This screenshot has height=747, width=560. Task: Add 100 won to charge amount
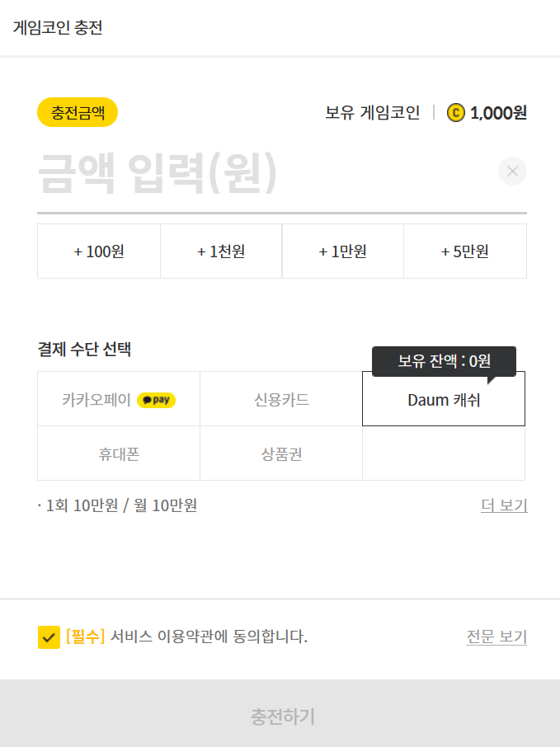coord(99,251)
